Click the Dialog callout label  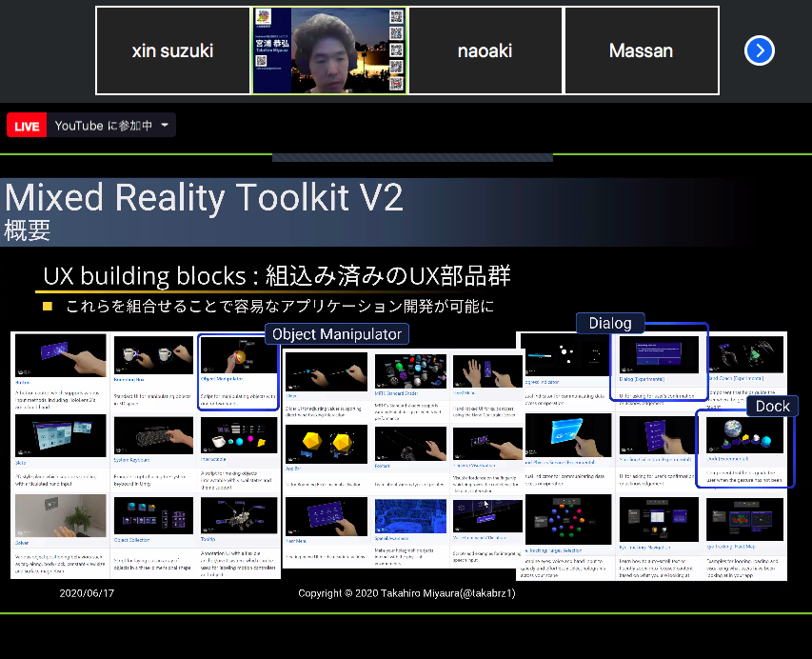click(x=610, y=323)
